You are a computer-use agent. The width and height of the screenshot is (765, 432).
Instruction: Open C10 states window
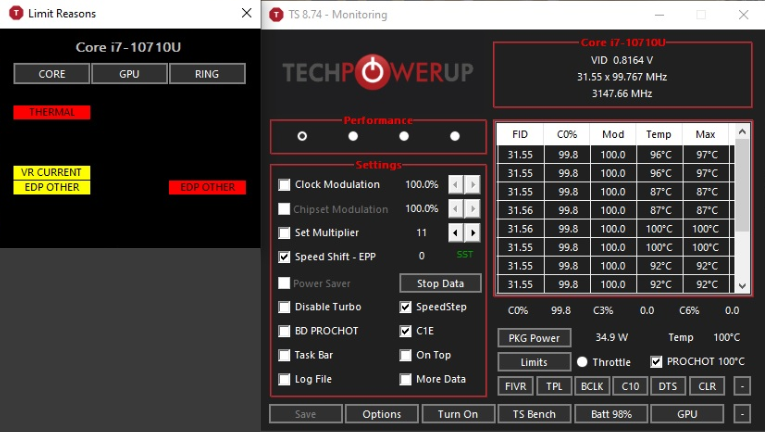pyautogui.click(x=630, y=386)
